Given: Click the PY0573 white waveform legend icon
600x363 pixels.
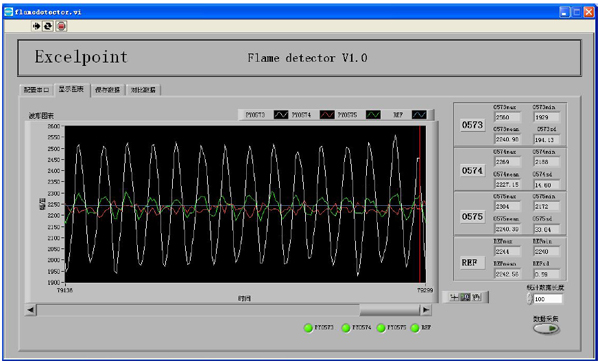Looking at the screenshot, I should (x=281, y=114).
